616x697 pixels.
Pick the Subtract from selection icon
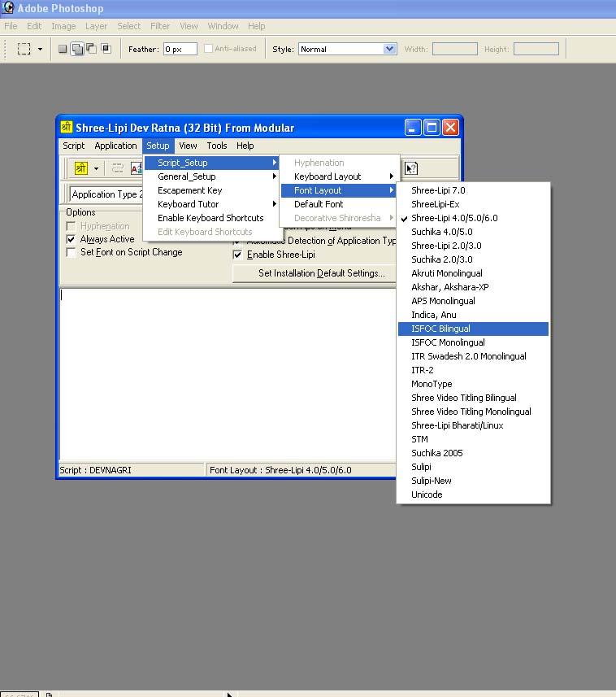pyautogui.click(x=92, y=49)
